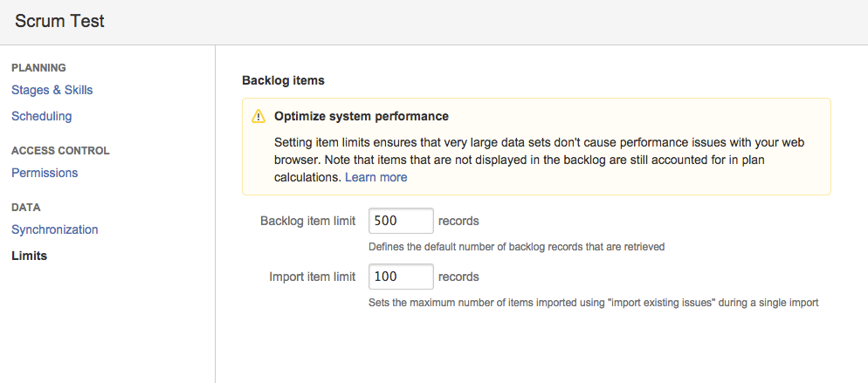Click the Scrum Test plan title
Screen dimensions: 868x383
59,22
